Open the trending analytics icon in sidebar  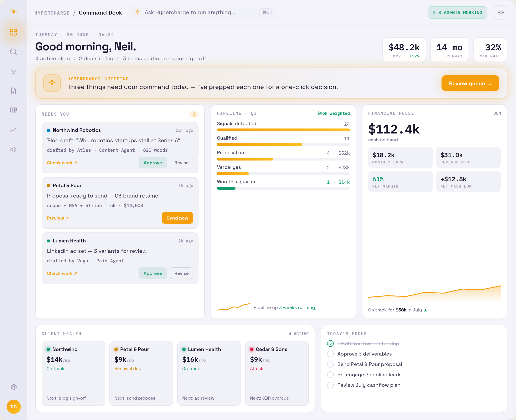pyautogui.click(x=14, y=130)
